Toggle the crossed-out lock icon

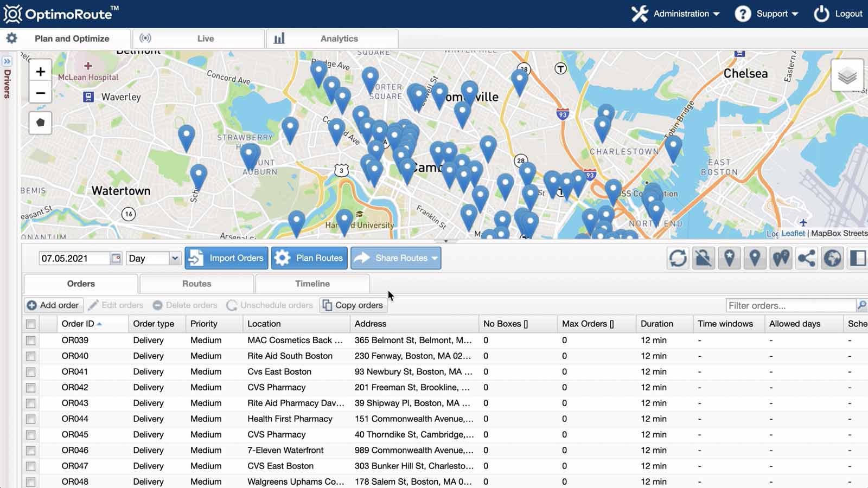pos(704,258)
